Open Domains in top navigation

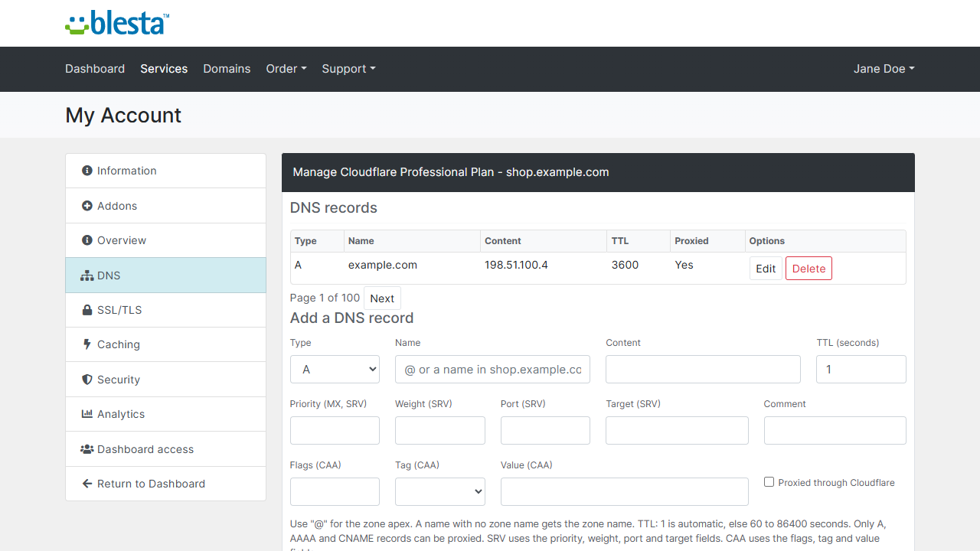pos(227,69)
